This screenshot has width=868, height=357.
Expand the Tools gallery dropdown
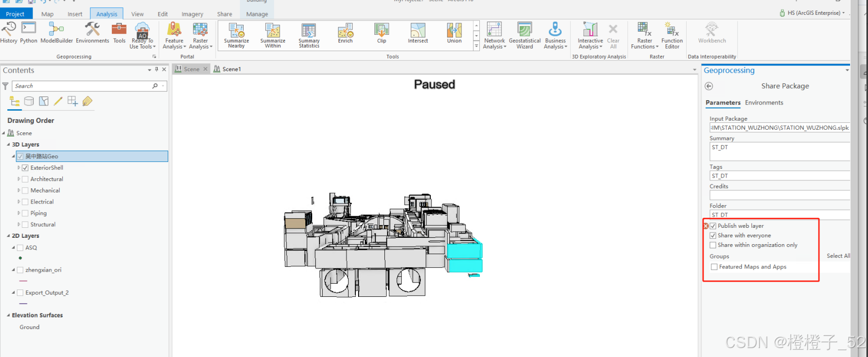pos(476,46)
